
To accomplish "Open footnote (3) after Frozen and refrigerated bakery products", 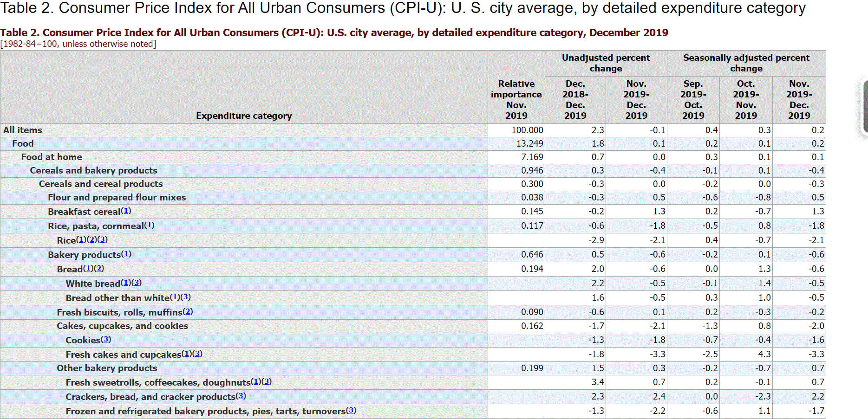I will click(x=351, y=410).
